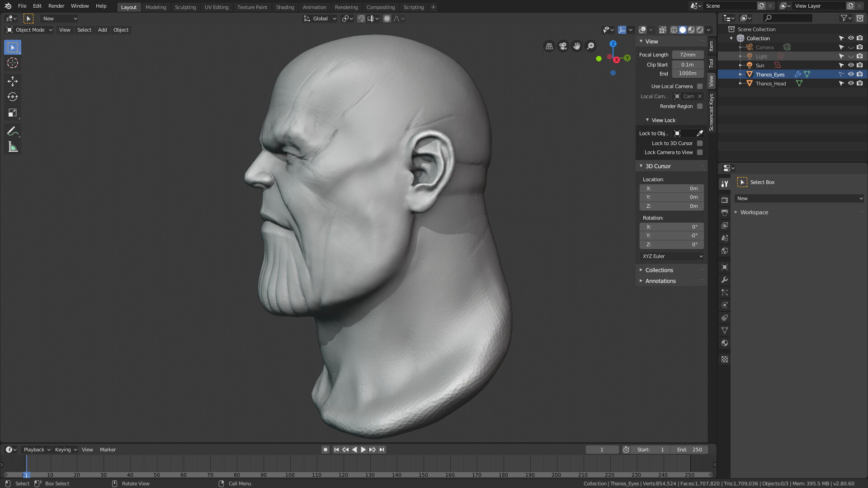Expand the Annotations panel
The image size is (868, 488).
[660, 281]
